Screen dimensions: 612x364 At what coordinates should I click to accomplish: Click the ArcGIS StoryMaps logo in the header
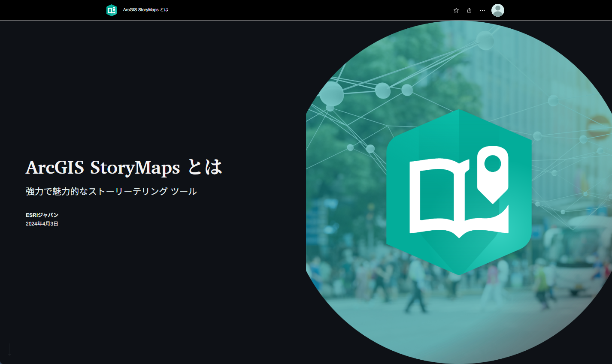pos(112,10)
